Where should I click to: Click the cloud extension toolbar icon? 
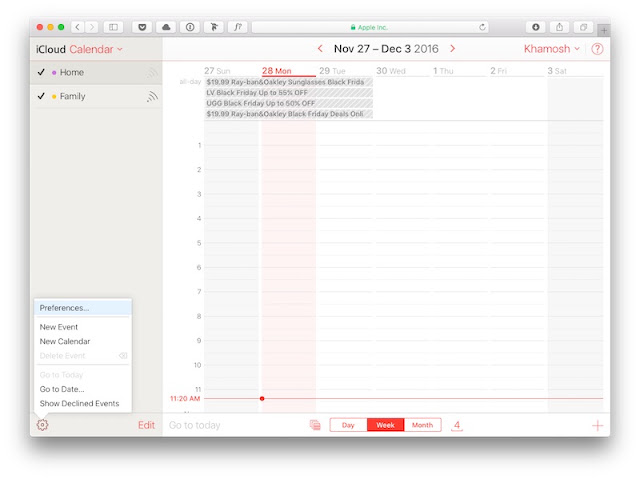(166, 27)
